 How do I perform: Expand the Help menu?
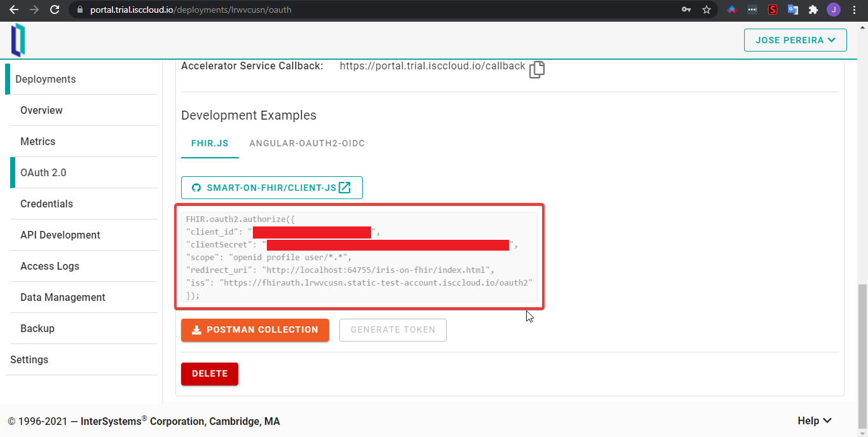[815, 420]
